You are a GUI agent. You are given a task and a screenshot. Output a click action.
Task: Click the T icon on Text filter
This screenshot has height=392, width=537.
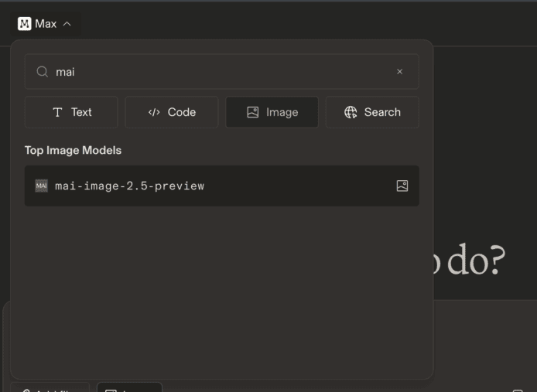coord(57,112)
